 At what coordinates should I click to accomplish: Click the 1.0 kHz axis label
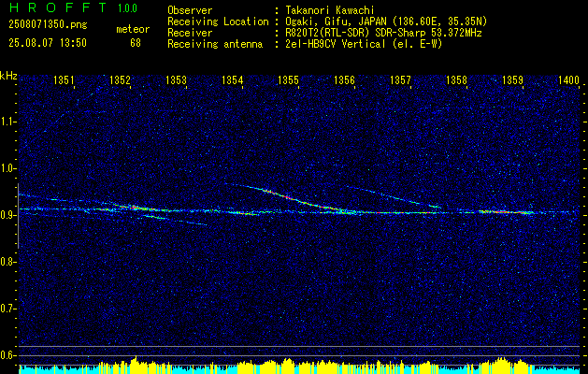point(7,168)
